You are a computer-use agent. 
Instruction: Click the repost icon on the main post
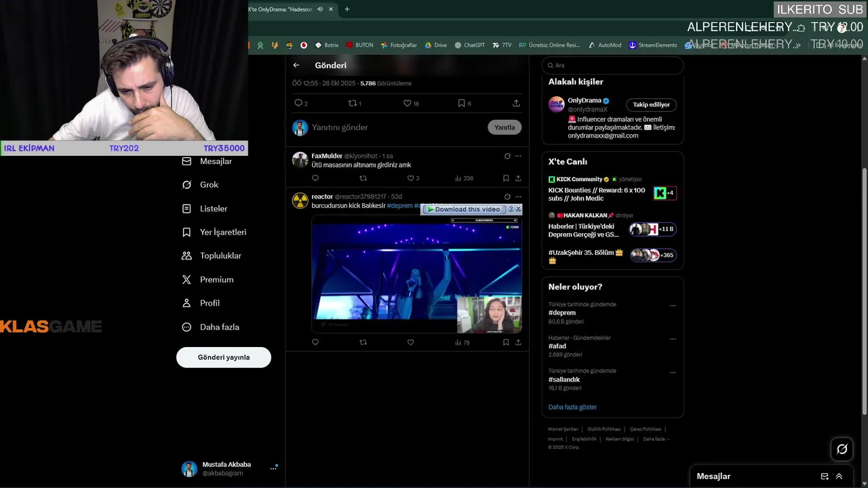coord(352,103)
